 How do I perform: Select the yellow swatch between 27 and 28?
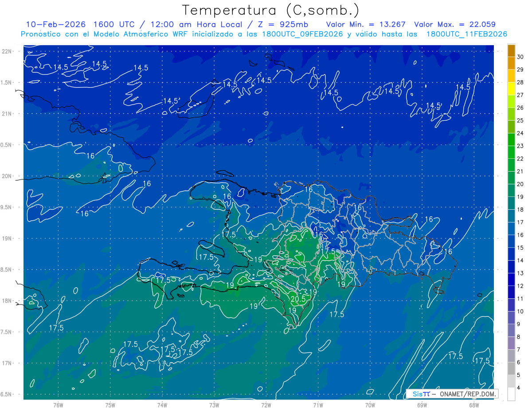[511, 89]
